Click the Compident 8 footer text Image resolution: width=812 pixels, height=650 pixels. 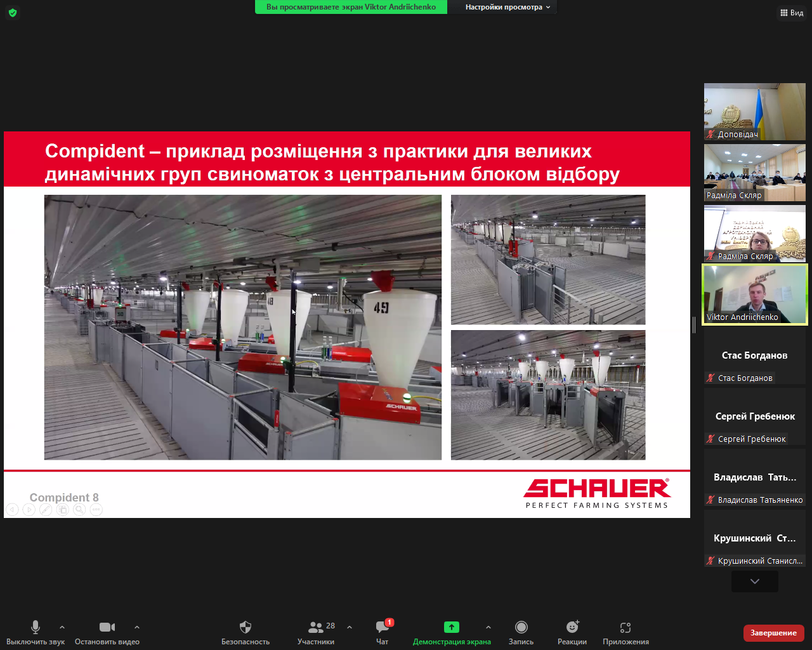coord(64,498)
